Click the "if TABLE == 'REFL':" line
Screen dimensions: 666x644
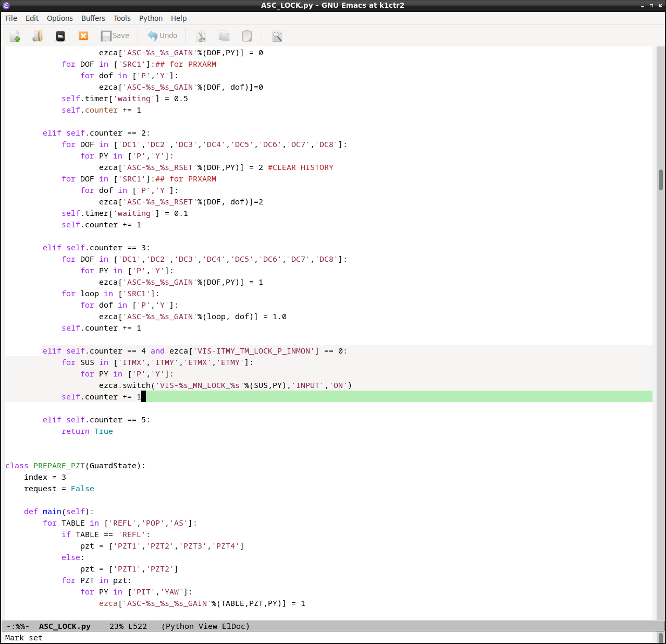click(106, 534)
